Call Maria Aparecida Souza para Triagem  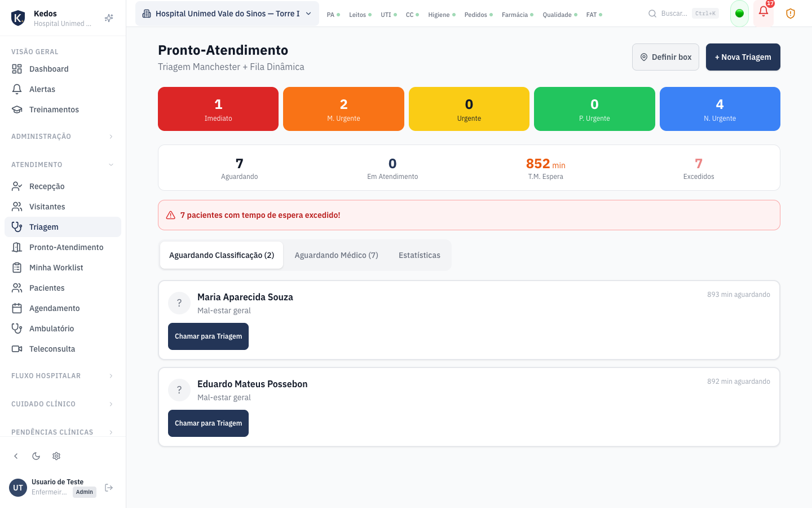coord(208,336)
